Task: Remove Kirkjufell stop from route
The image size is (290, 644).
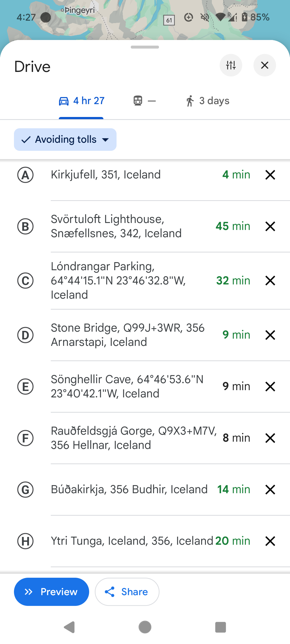Action: 270,175
